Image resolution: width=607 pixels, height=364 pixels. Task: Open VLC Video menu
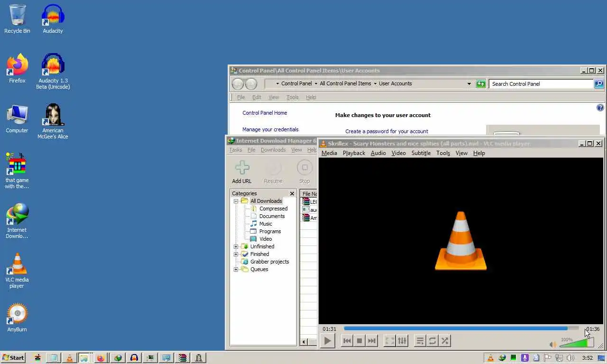(398, 153)
